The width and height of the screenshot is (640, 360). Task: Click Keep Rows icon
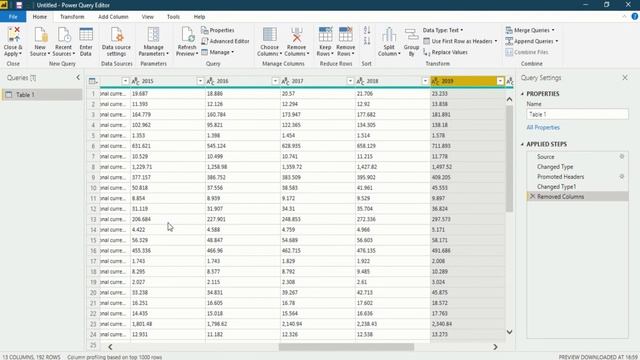(x=325, y=35)
